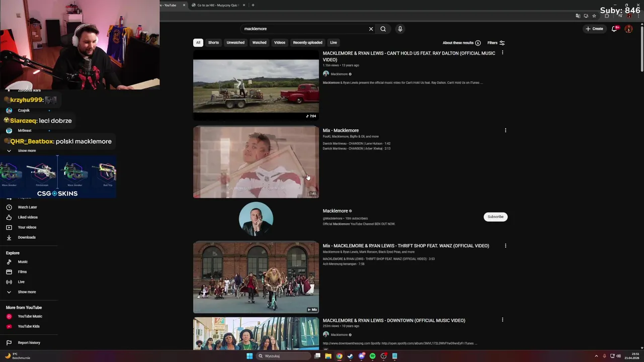Open Your videos

point(27,227)
